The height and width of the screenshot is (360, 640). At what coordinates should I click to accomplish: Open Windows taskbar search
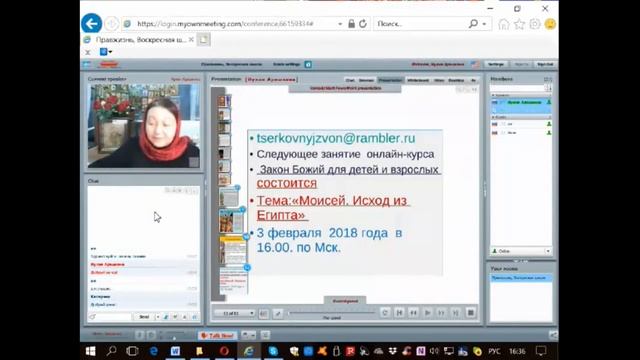111,351
